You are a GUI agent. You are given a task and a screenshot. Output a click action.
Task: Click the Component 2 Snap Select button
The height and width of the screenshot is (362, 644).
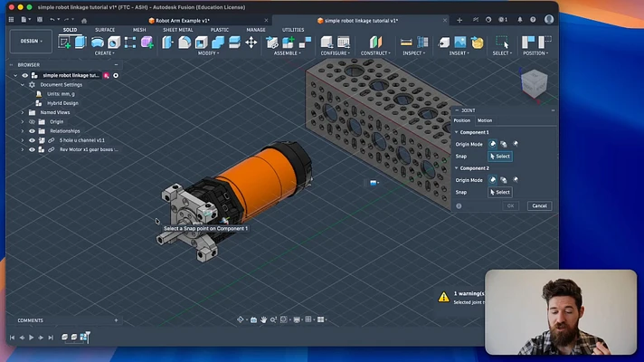[x=500, y=192]
